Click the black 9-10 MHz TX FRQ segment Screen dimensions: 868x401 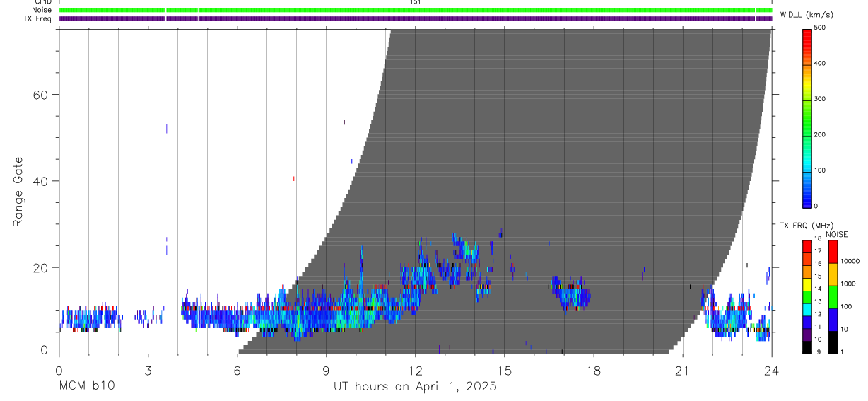(807, 347)
